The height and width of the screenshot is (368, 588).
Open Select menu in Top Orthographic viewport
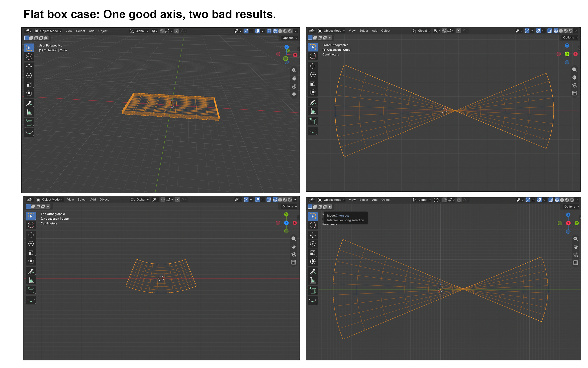[82, 200]
